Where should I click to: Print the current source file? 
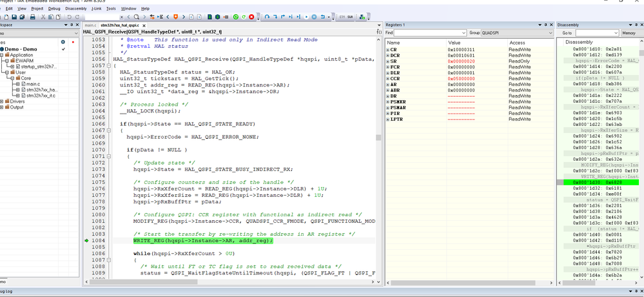(x=32, y=17)
